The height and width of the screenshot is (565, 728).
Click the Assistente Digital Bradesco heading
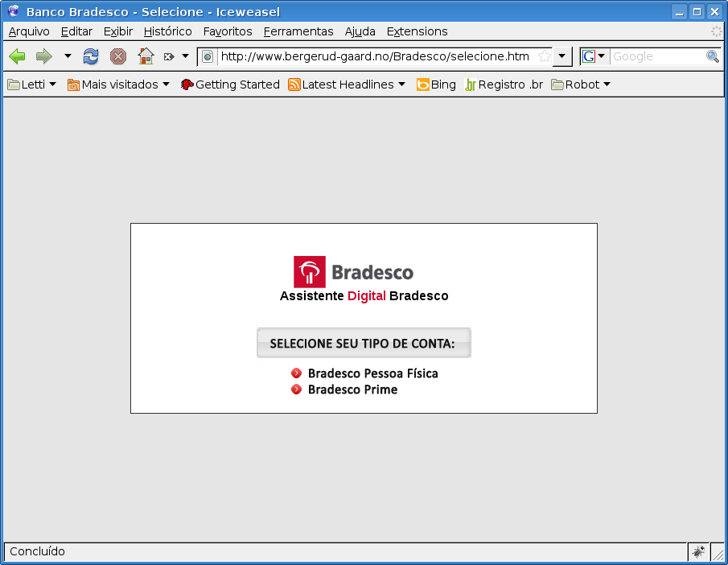[364, 296]
